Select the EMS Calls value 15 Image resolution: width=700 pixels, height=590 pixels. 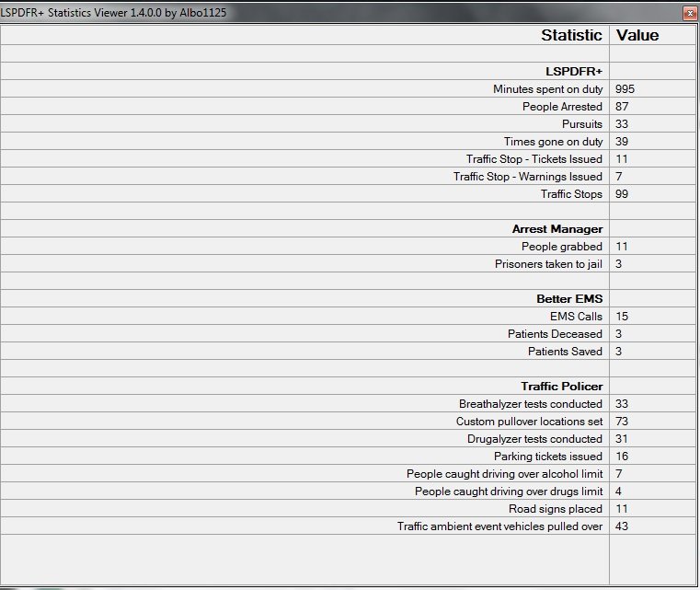[x=623, y=317]
